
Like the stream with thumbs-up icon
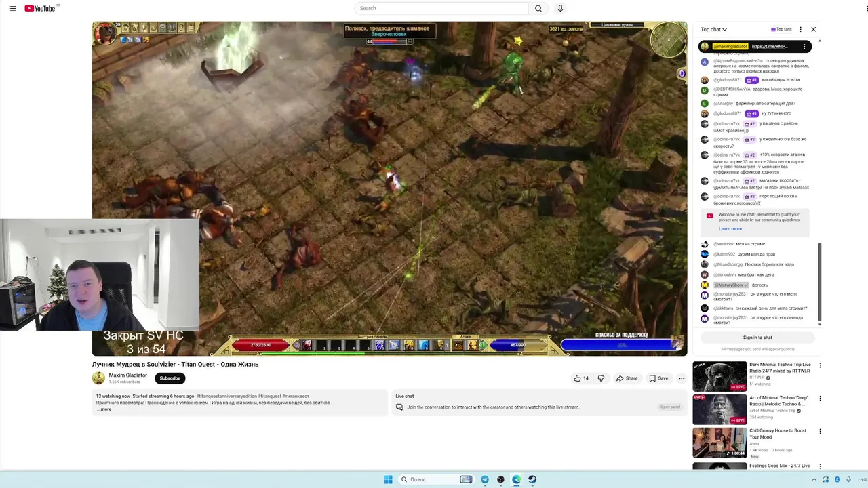[x=582, y=378]
